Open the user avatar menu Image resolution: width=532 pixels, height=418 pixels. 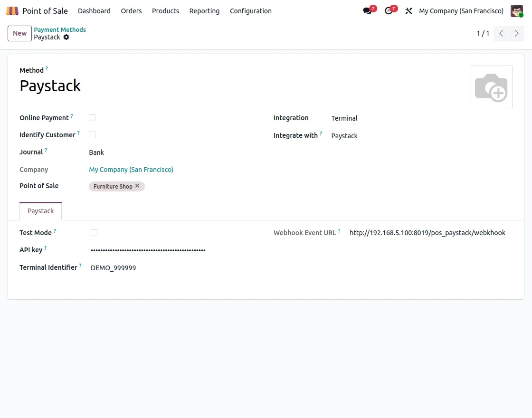(517, 11)
